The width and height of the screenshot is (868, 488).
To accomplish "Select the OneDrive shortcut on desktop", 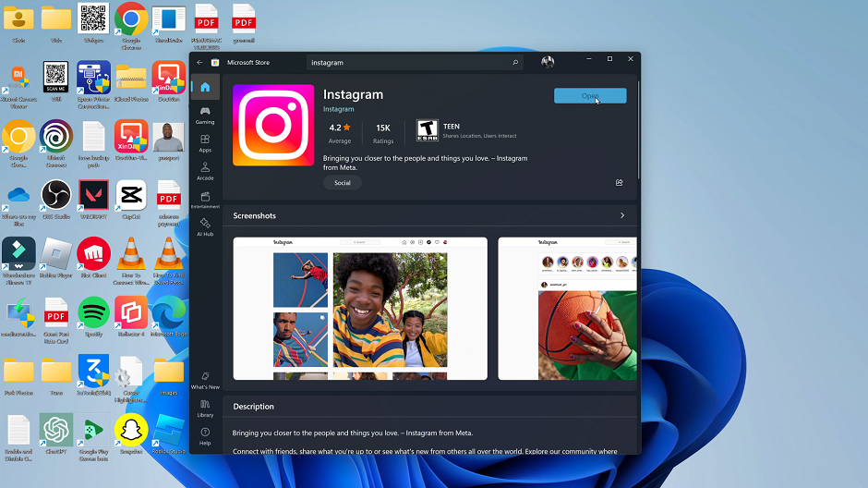I will pyautogui.click(x=18, y=202).
